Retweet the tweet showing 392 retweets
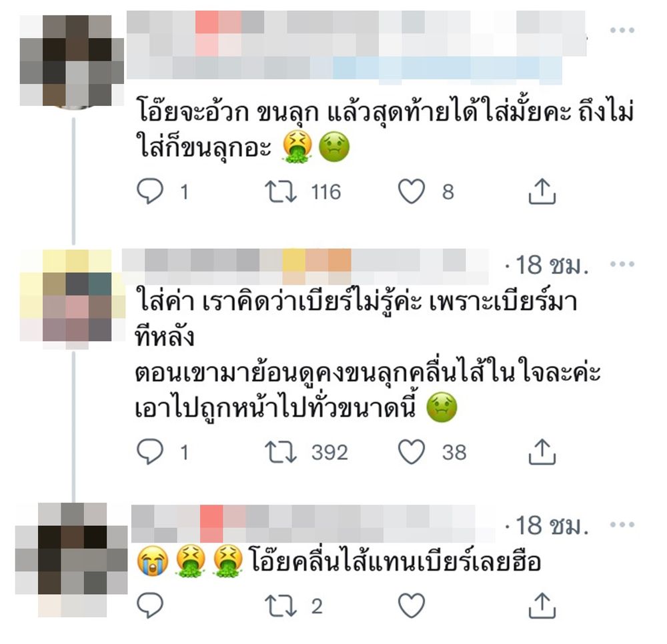 (x=280, y=451)
